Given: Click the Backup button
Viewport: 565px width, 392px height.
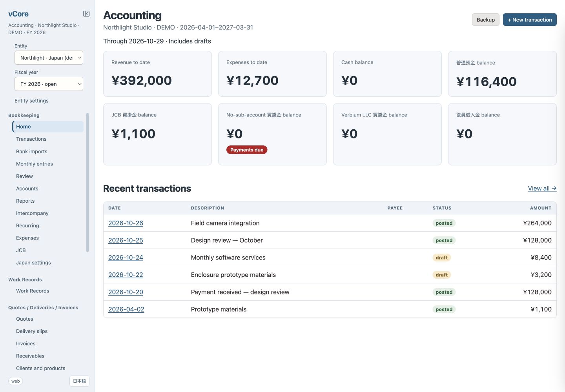Looking at the screenshot, I should (486, 20).
